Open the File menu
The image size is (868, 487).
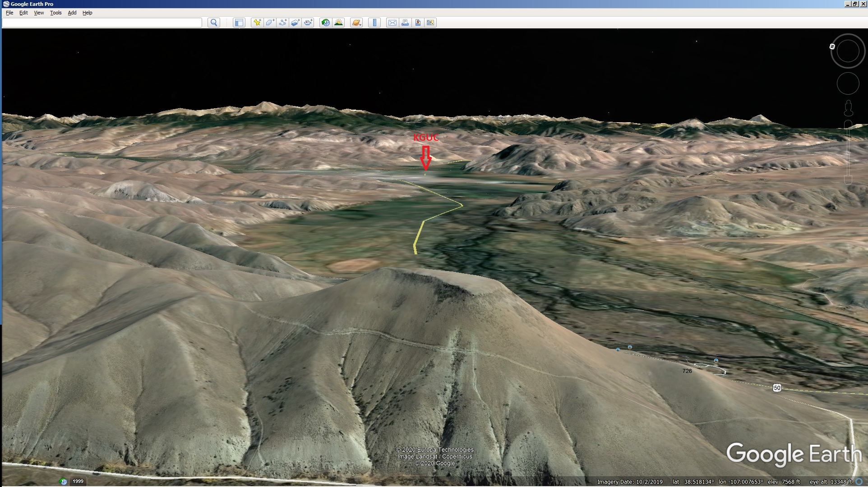pyautogui.click(x=9, y=13)
